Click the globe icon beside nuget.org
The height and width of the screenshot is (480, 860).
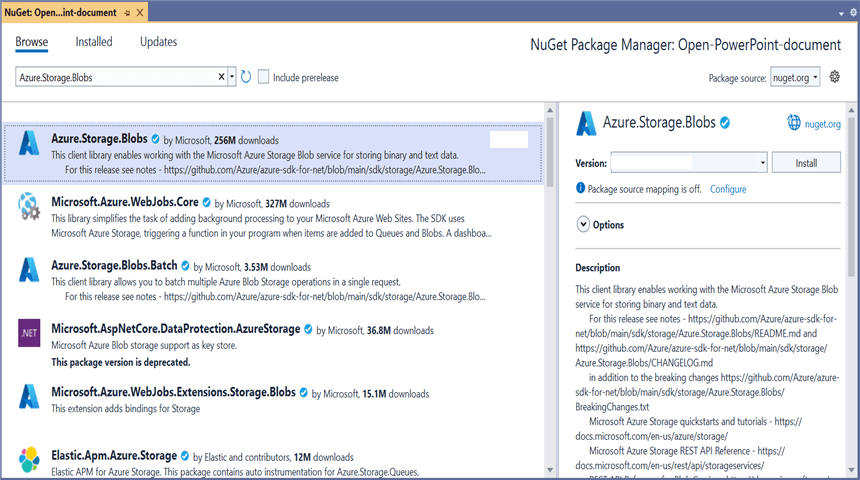pos(794,123)
